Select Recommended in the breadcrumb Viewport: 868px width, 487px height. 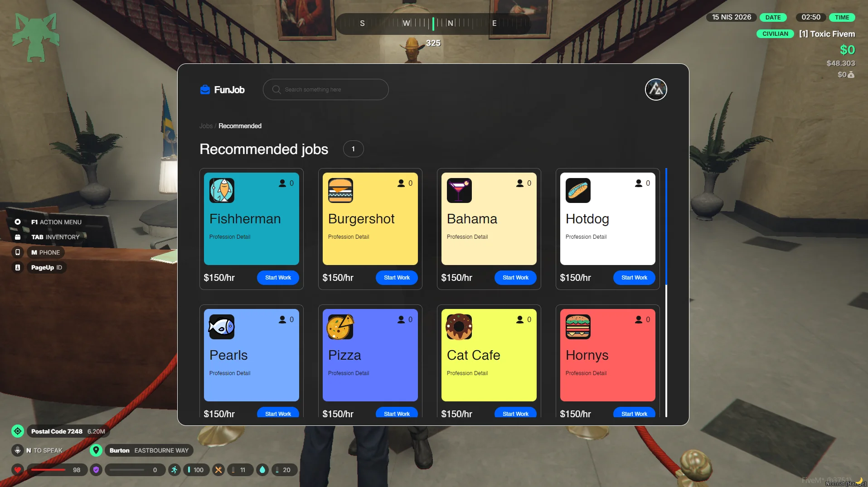240,126
